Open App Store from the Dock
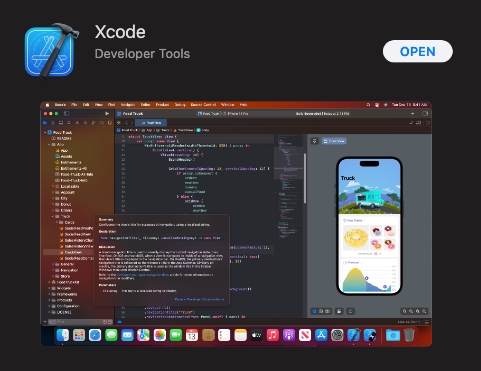Screen dimensions: 481x371 tap(321, 335)
